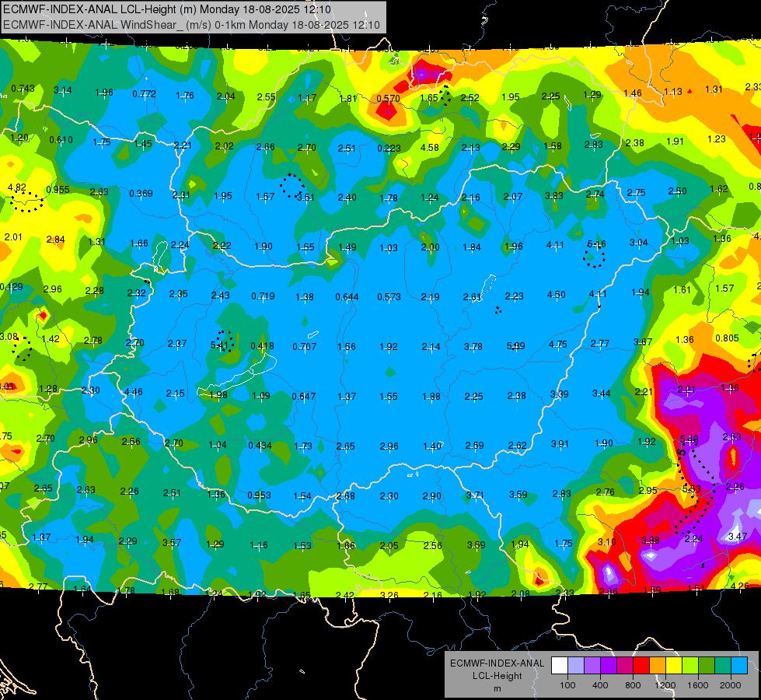Click the wind shear value 0.434

[x=260, y=445]
